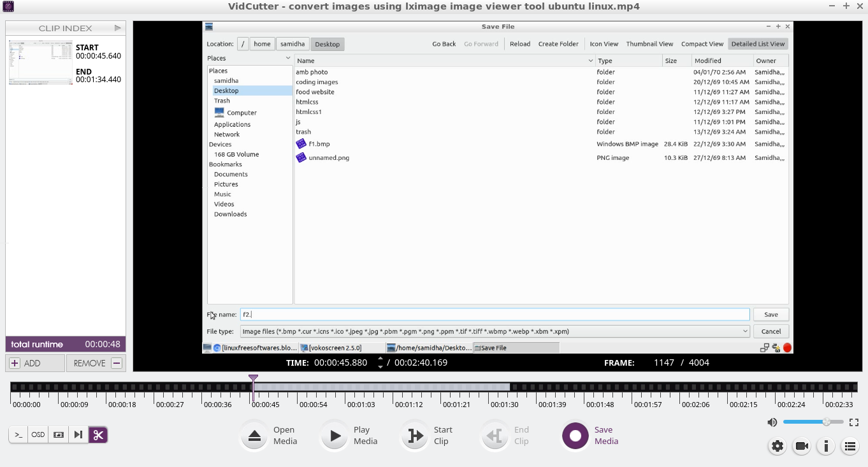Click the VidCutter app icon in title bar
This screenshot has width=868, height=467.
click(x=8, y=6)
